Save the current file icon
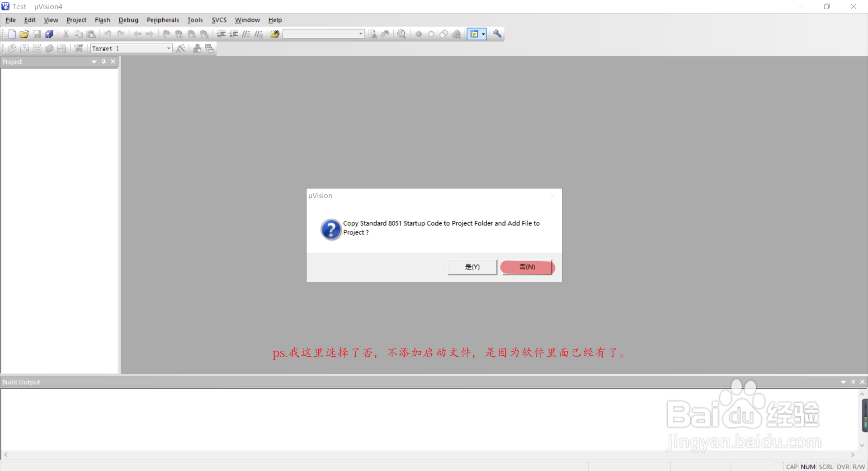The height and width of the screenshot is (471, 868). coord(37,34)
